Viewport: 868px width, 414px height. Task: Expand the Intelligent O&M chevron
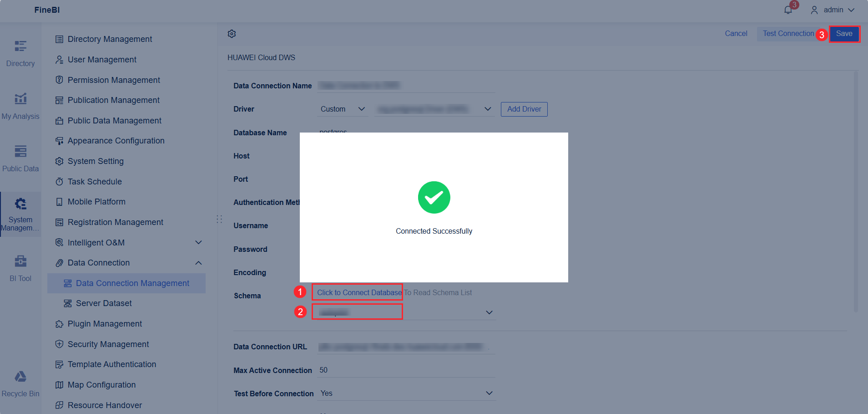(198, 242)
